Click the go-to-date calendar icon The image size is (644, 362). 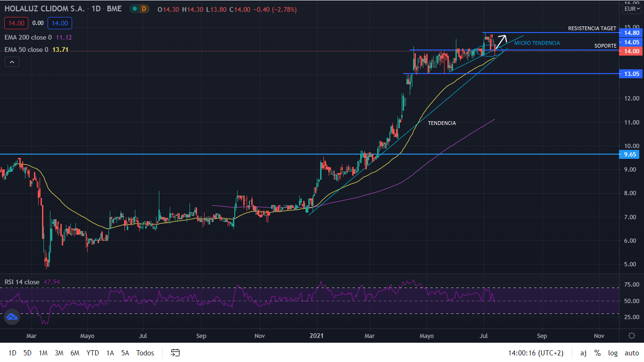coord(175,353)
